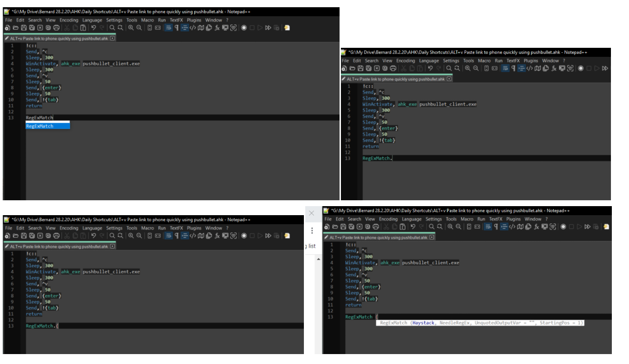Click Function List fx icon in autocomplete-popup window
Image resolution: width=629 pixels, height=364 pixels.
pos(217,28)
